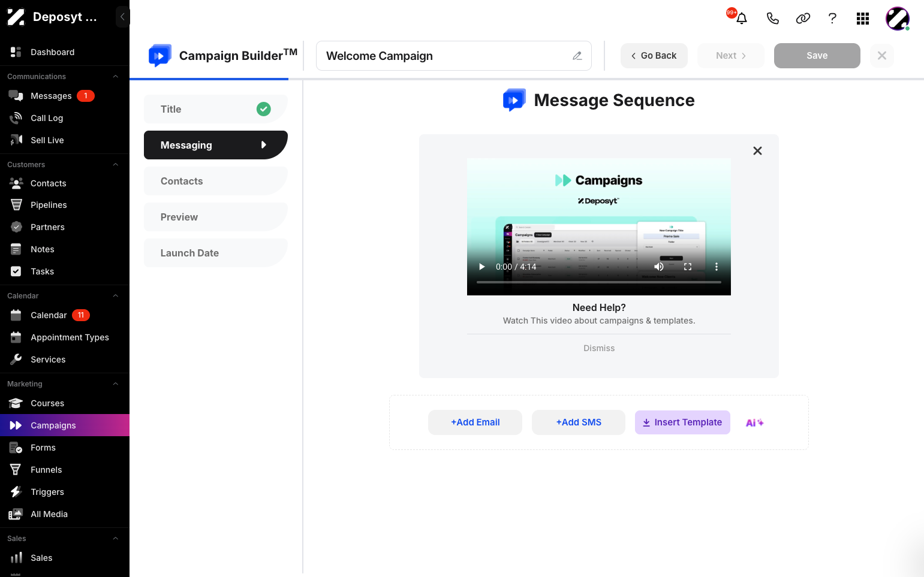
Task: Collapse the sidebar with the chevron
Action: tap(122, 17)
